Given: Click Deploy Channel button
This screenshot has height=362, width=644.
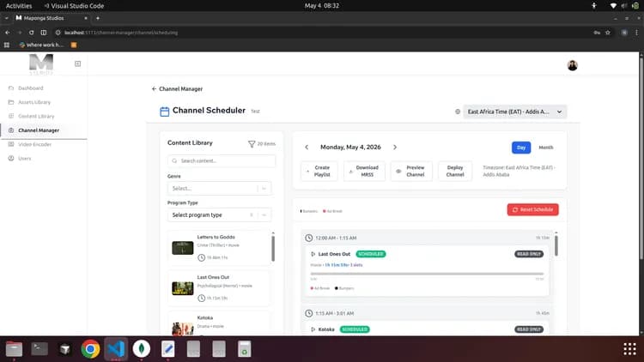Looking at the screenshot, I should 455,172.
